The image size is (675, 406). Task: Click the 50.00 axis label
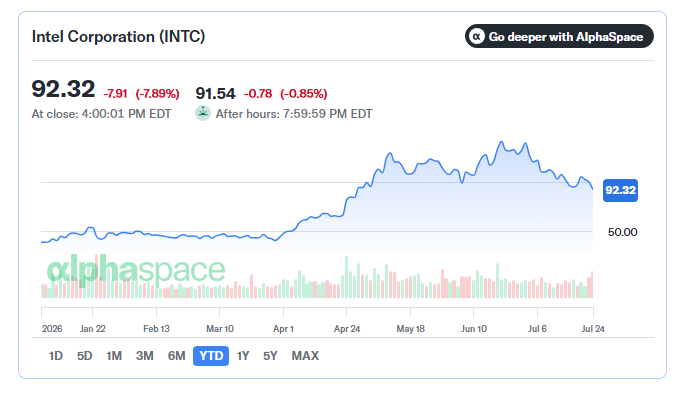click(622, 232)
